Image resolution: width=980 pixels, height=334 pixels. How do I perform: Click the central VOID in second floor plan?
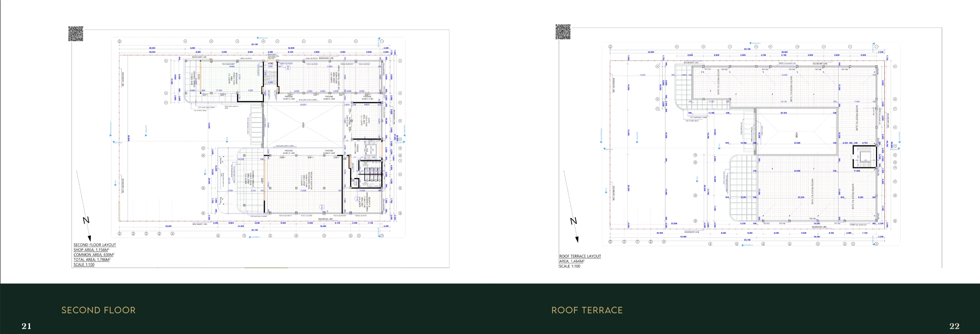303,125
